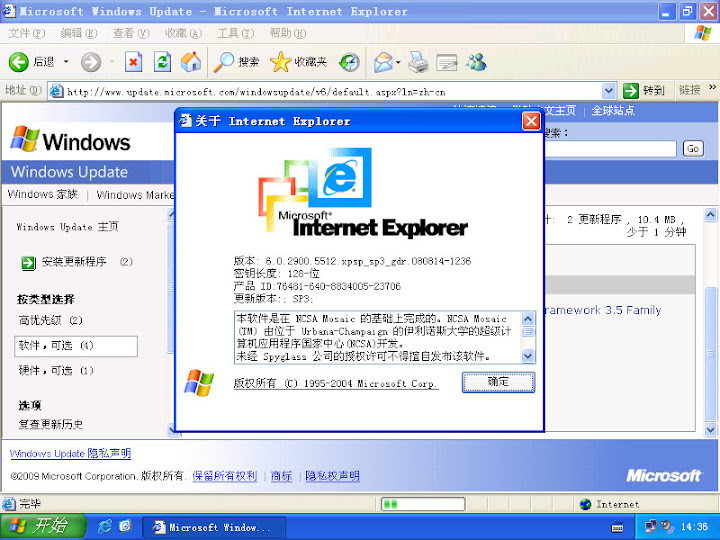Click green arrow beside 安装更新程序
720x540 pixels.
tap(28, 263)
